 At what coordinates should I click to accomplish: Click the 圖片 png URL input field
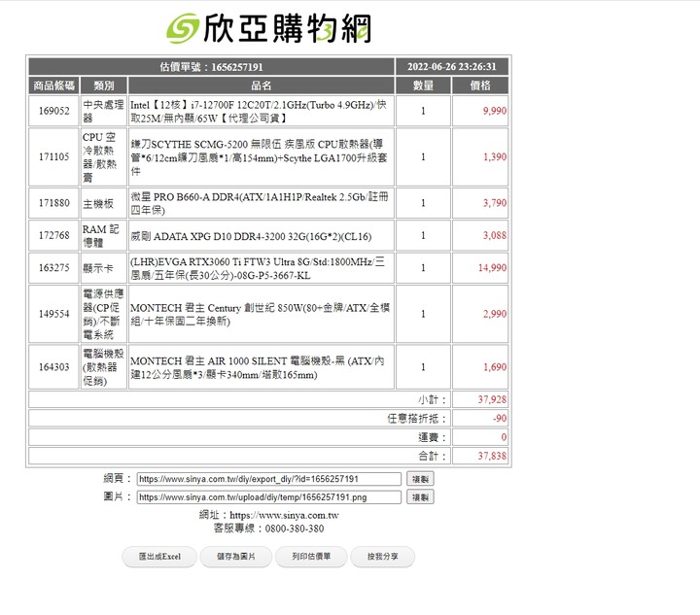268,496
